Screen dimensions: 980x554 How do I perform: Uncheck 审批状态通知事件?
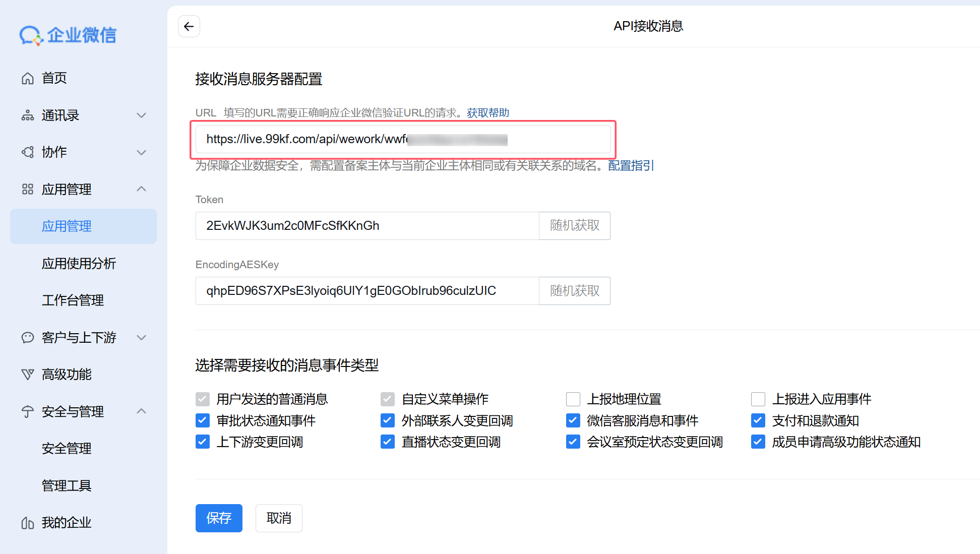click(203, 420)
